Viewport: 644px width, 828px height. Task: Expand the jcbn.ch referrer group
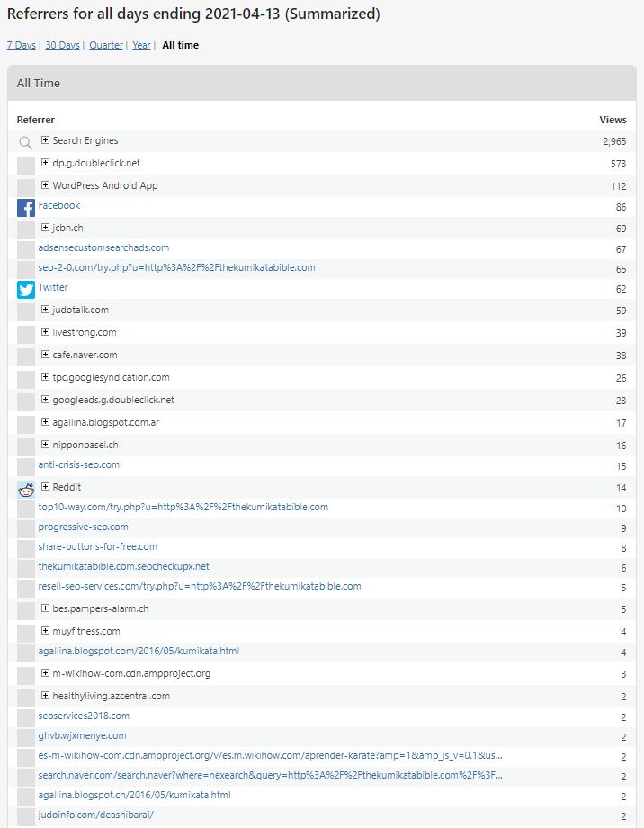[x=45, y=228]
